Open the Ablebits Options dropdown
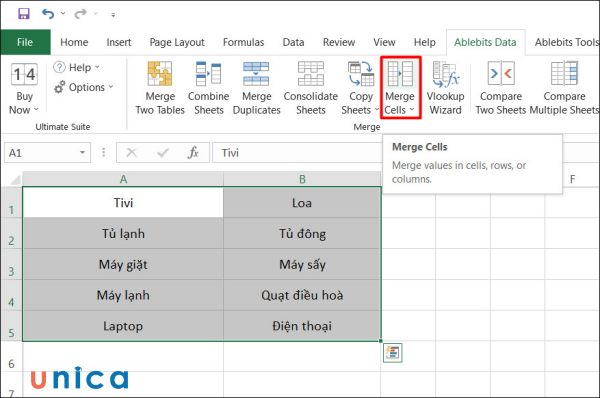This screenshot has height=398, width=600. click(84, 87)
